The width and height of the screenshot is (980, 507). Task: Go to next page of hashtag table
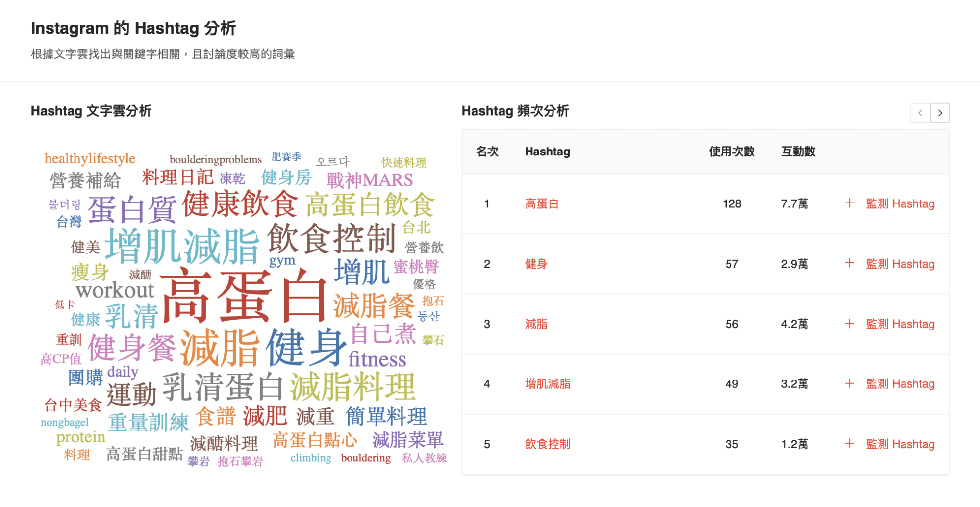pos(940,113)
